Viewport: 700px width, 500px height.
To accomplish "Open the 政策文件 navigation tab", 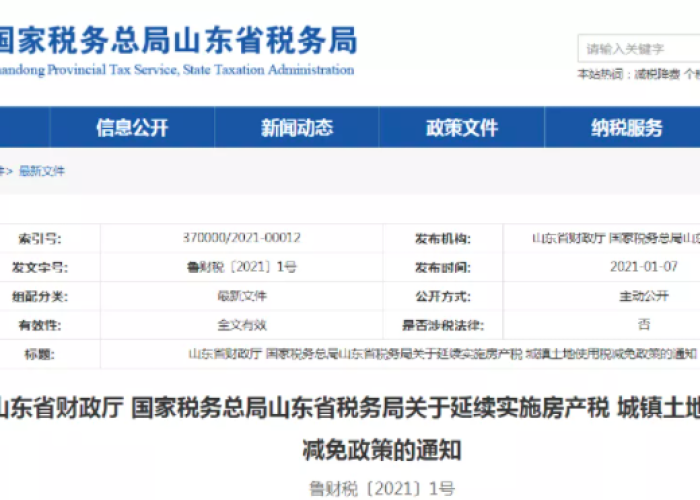I will point(462,128).
